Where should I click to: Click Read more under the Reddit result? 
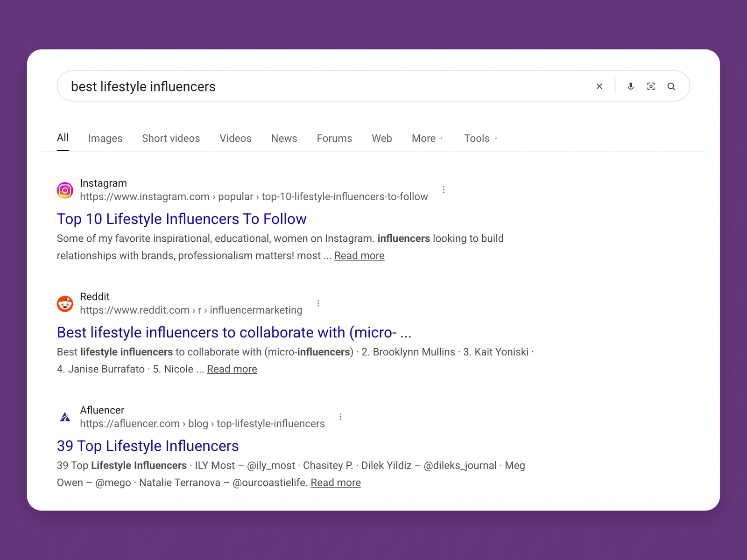point(232,369)
